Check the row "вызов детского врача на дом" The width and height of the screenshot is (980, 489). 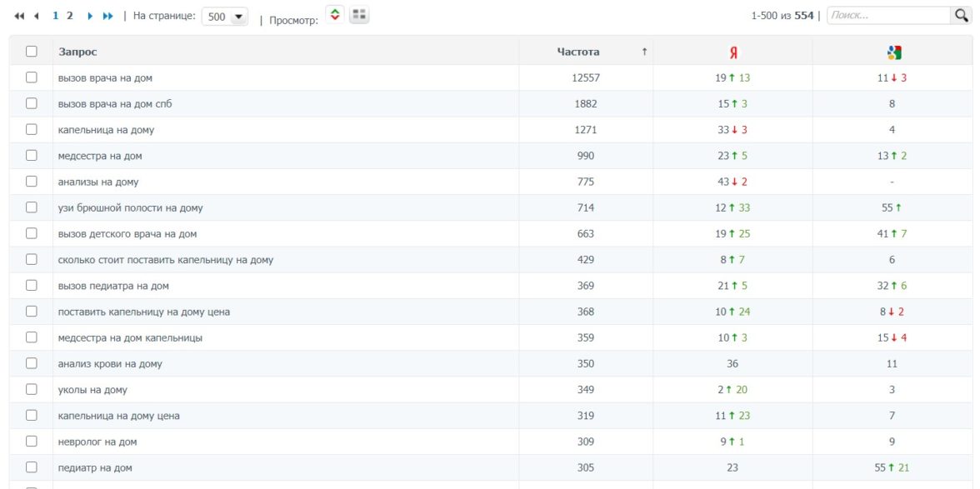[x=32, y=233]
